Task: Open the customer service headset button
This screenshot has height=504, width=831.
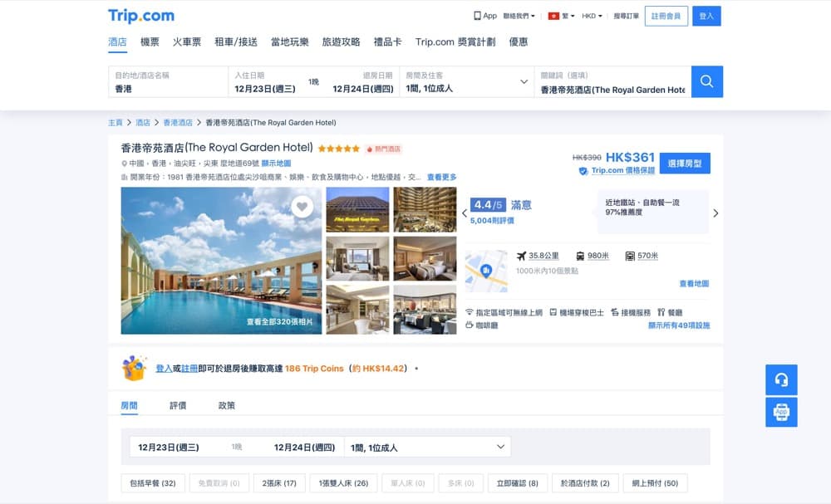Action: 781,379
